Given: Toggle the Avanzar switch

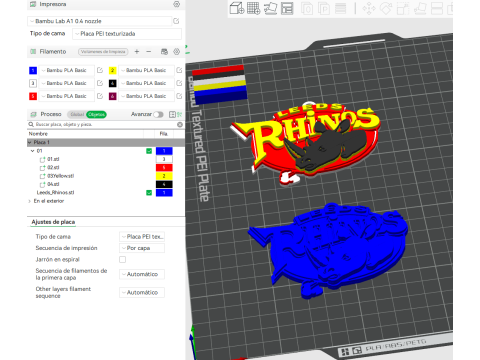Looking at the screenshot, I should [x=158, y=114].
